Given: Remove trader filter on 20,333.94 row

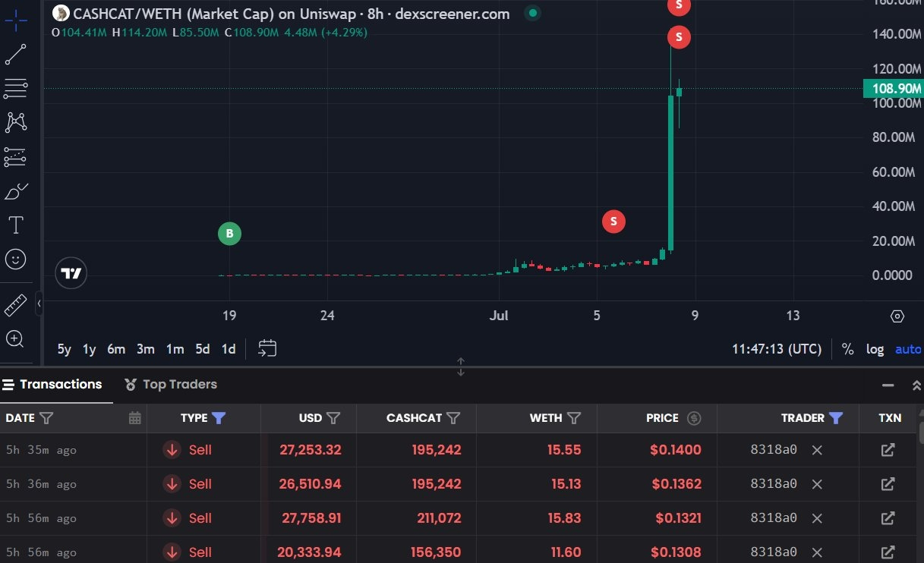Looking at the screenshot, I should (x=817, y=552).
